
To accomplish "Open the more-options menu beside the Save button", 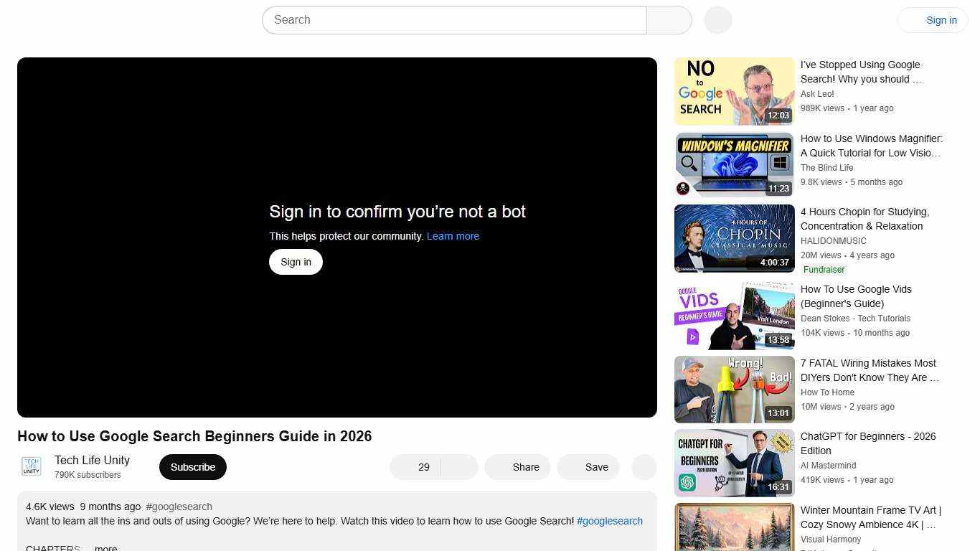I will click(x=643, y=467).
